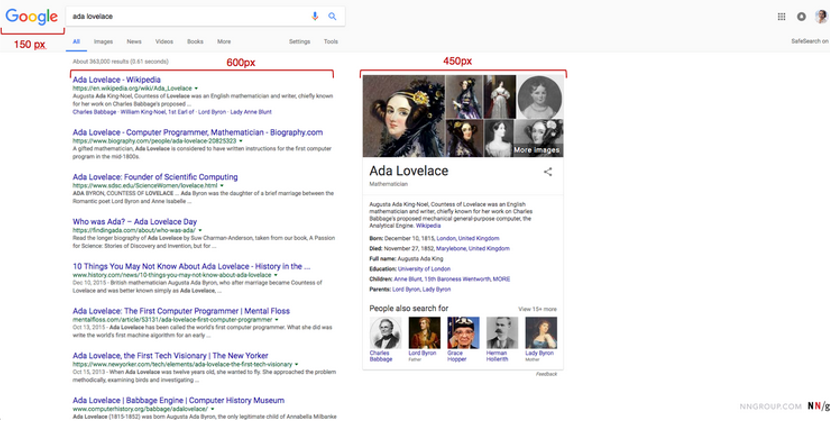The image size is (830, 421).
Task: Open The New Yorker First Tech Visionary result
Action: pos(170,356)
